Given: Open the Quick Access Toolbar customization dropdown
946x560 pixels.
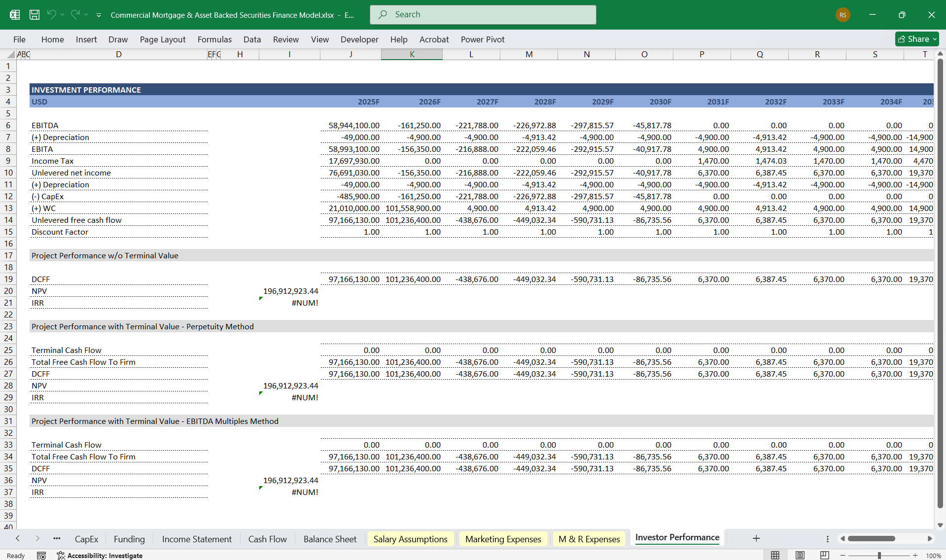Looking at the screenshot, I should pos(99,15).
